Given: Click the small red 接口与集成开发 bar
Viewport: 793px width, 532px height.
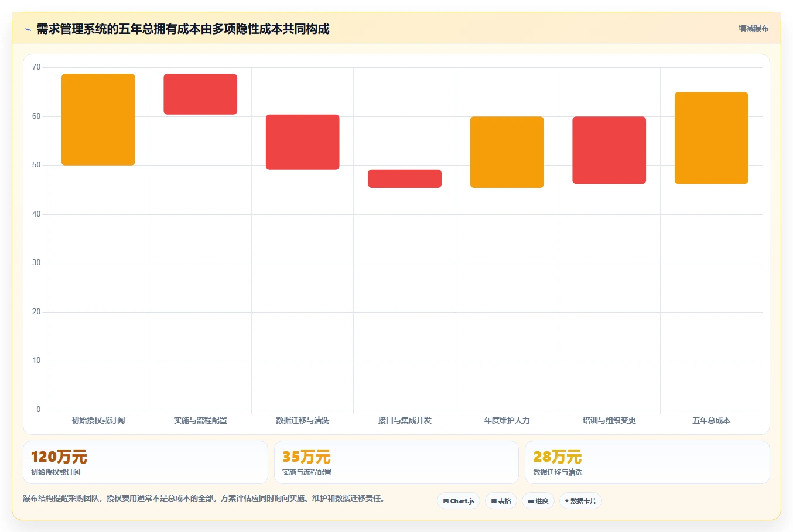Looking at the screenshot, I should (405, 179).
